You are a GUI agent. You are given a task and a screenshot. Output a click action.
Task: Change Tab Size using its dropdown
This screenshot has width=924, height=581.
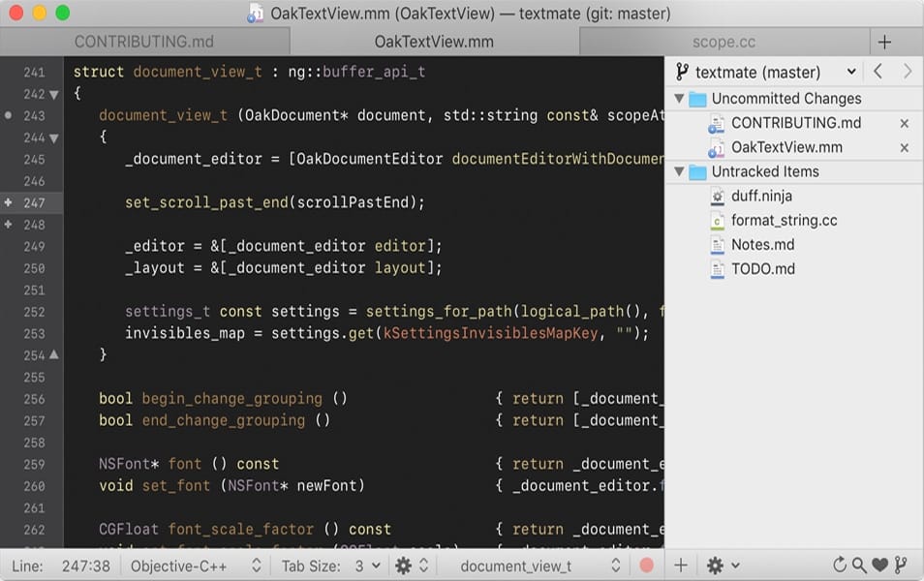click(368, 565)
